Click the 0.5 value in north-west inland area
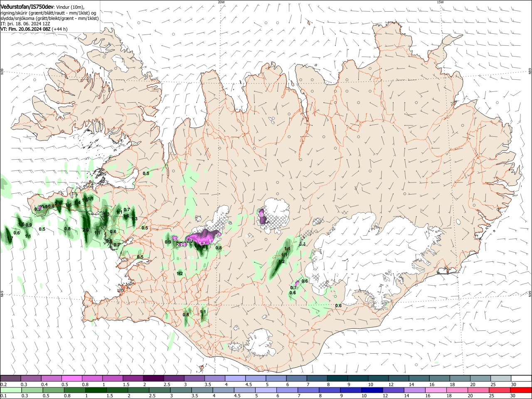 point(146,173)
